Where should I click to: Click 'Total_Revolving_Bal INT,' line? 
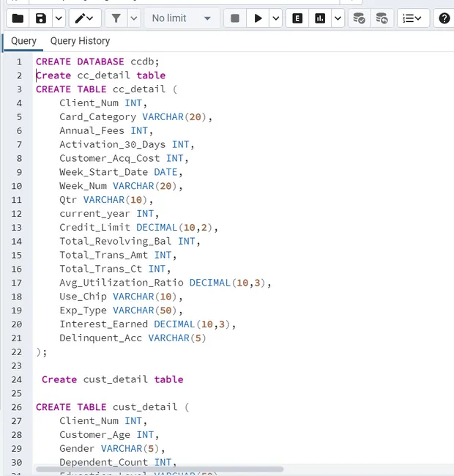point(130,242)
